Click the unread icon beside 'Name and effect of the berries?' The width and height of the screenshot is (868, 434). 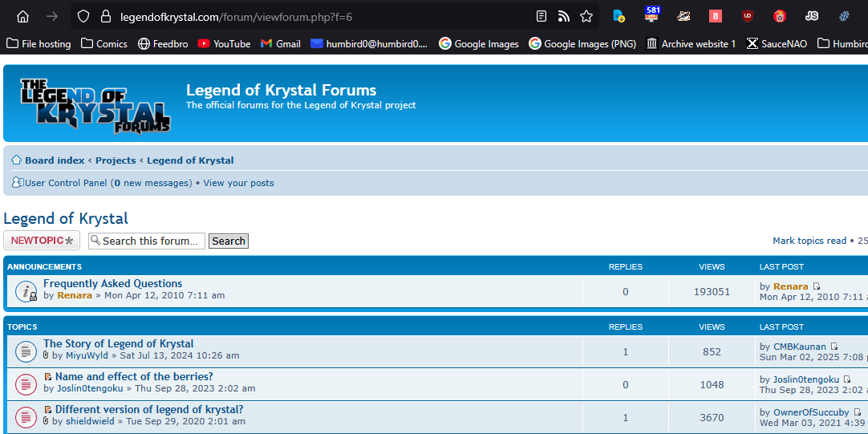[26, 384]
